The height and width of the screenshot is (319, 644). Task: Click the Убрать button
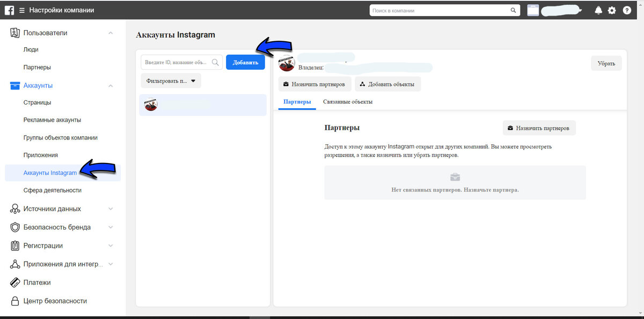pos(606,63)
